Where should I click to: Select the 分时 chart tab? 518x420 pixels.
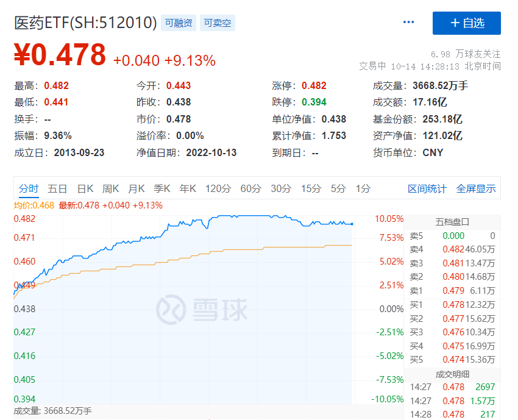[x=29, y=189]
